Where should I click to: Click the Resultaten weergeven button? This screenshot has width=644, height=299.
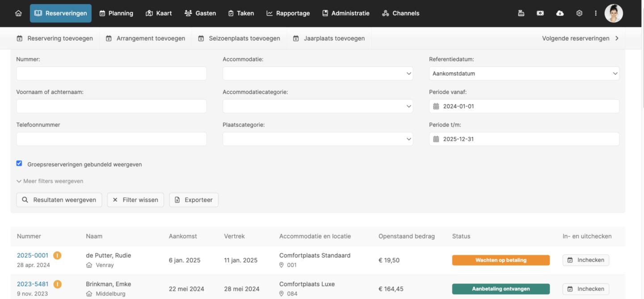[59, 200]
